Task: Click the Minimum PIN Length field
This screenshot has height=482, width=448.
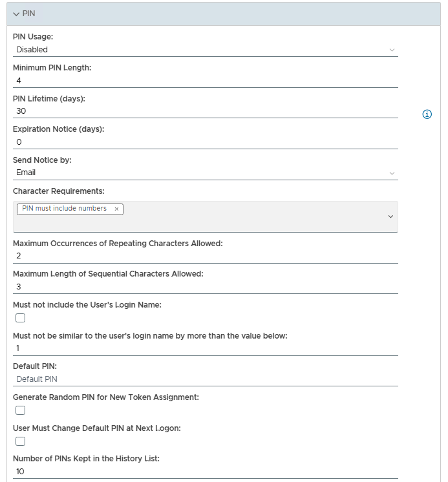Action: pyautogui.click(x=205, y=81)
